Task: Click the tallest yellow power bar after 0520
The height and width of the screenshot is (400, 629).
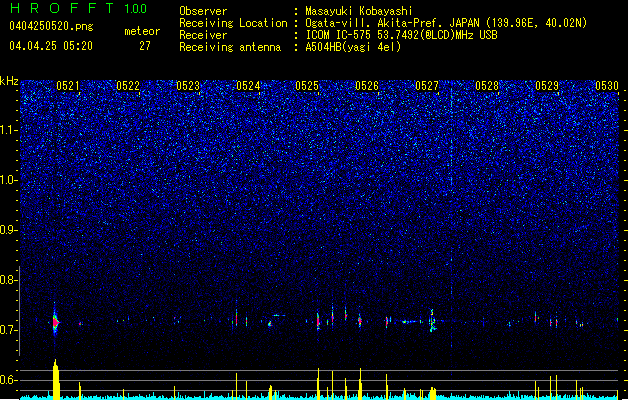Action: click(56, 380)
